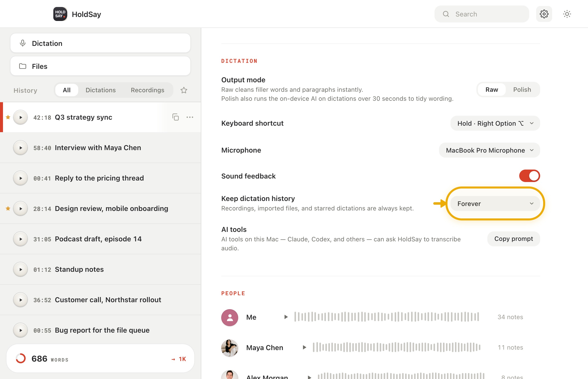Click into the Search field
Viewport: 588px width, 379px height.
(482, 14)
